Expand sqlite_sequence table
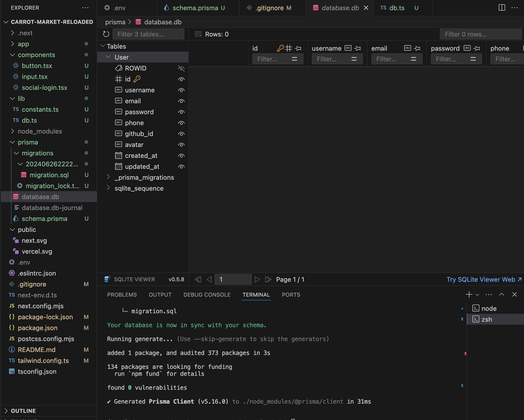 pos(108,188)
